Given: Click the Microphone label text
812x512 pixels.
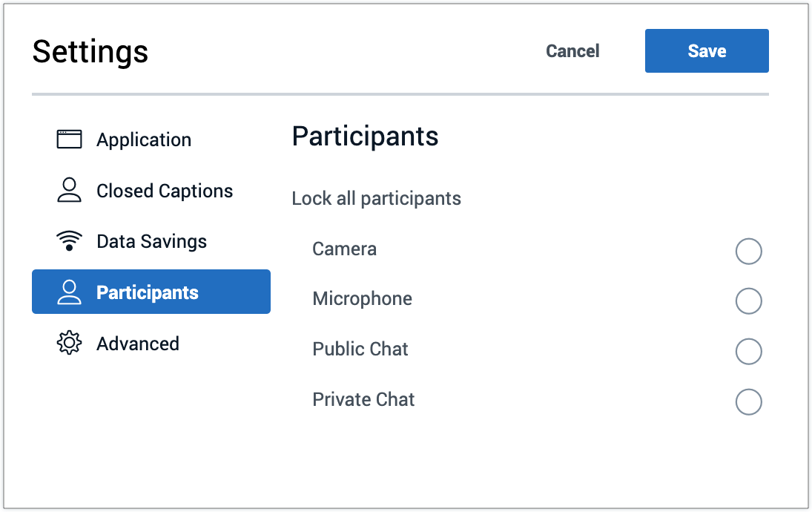Looking at the screenshot, I should (363, 298).
